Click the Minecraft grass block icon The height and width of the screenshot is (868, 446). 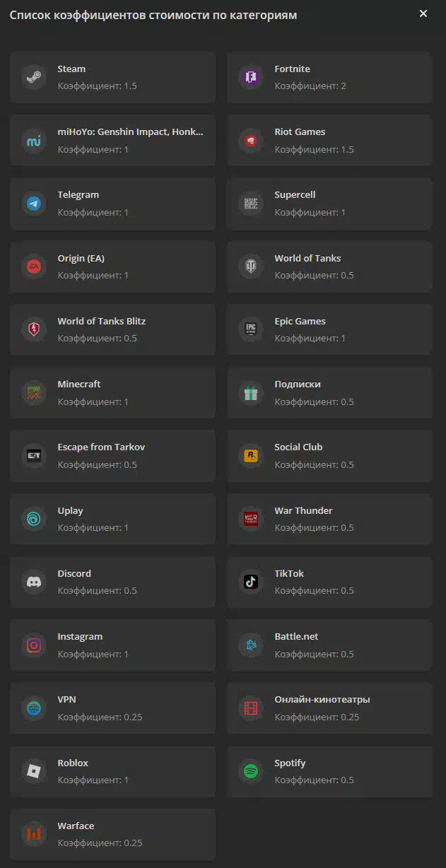[x=33, y=393]
